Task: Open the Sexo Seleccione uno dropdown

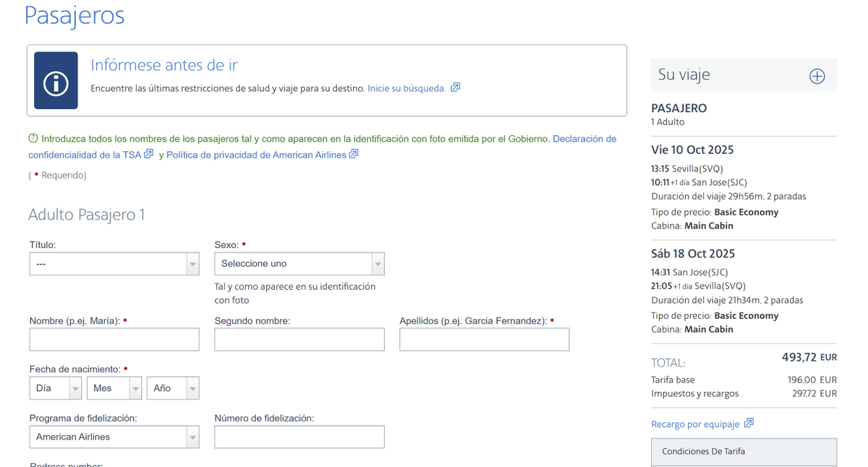Action: pos(299,264)
